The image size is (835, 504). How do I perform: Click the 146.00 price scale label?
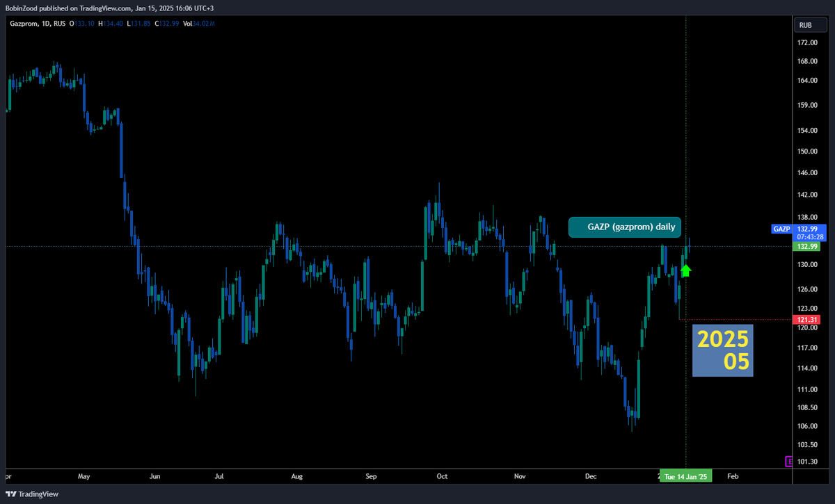pos(807,173)
